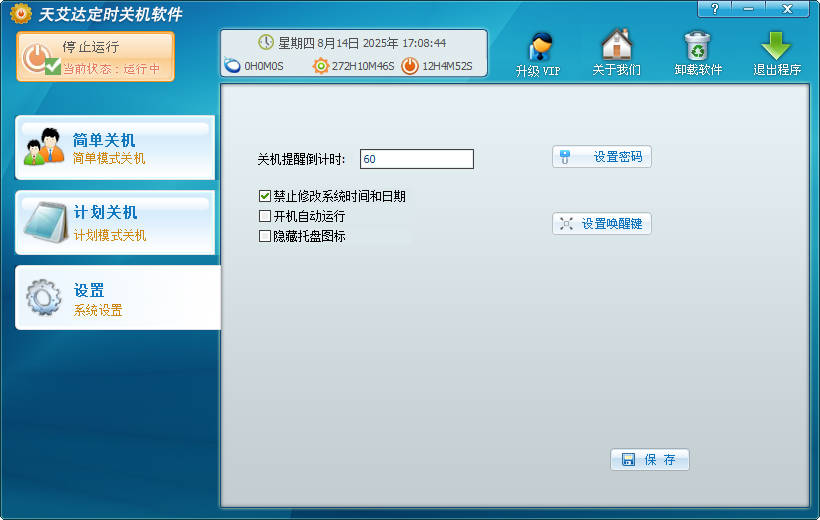Click the uninstall software (卸载软件) trash icon
Viewport: 820px width, 520px height.
[x=698, y=54]
